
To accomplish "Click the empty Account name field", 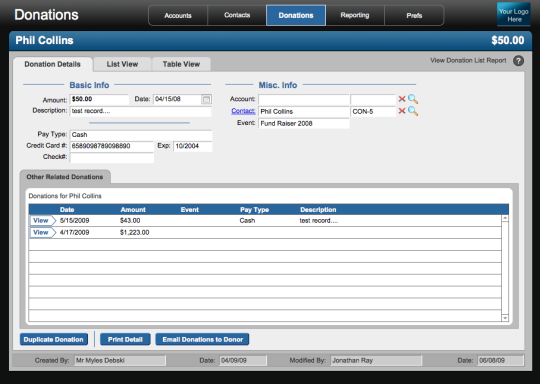I will (x=304, y=99).
